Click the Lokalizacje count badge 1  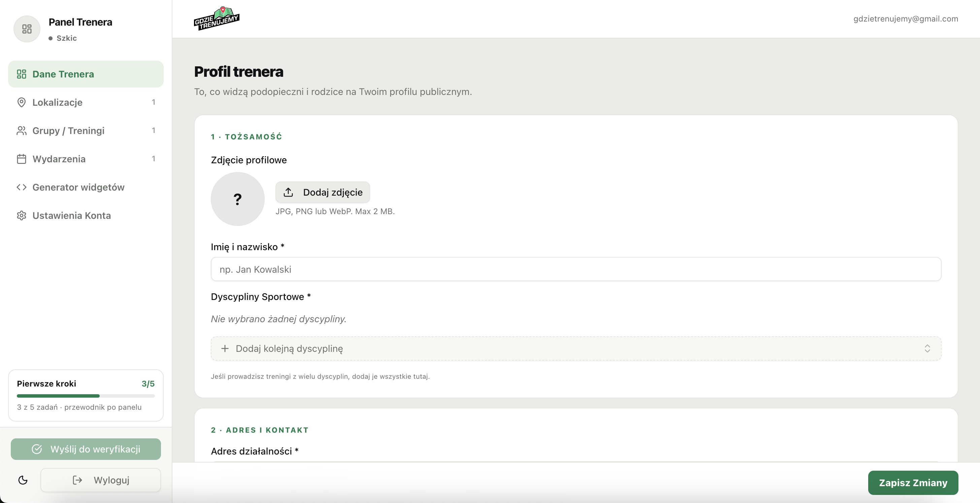(153, 102)
